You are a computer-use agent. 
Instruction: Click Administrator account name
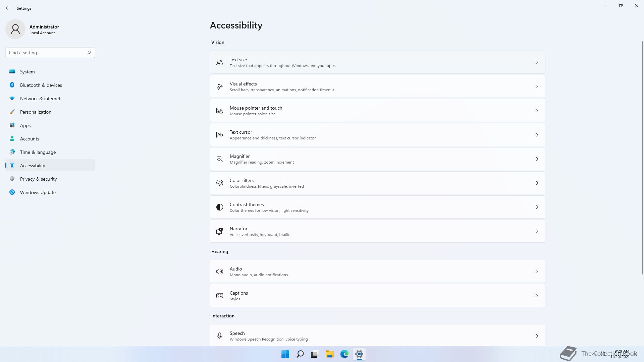(44, 27)
